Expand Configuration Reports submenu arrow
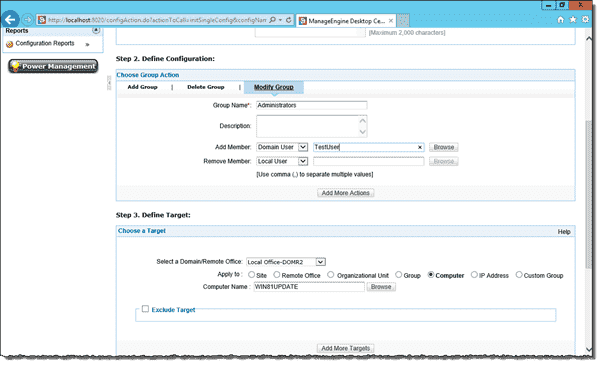Image resolution: width=600 pixels, height=365 pixels. [87, 44]
